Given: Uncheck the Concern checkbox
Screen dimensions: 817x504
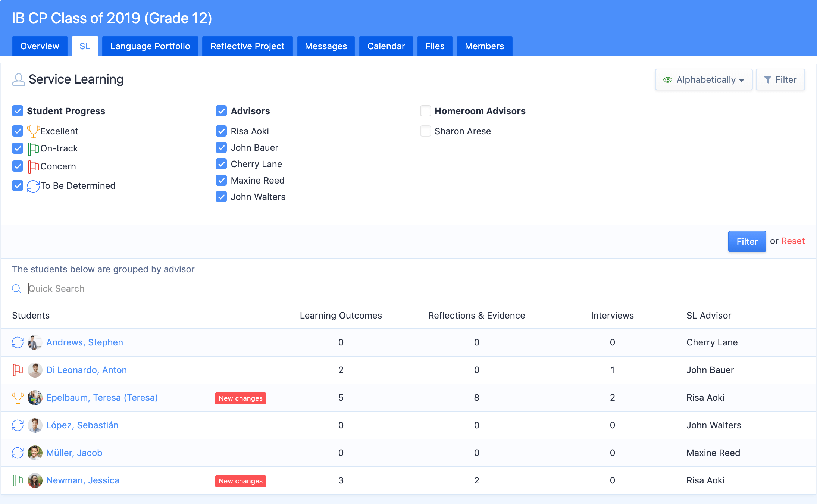Looking at the screenshot, I should pos(18,166).
